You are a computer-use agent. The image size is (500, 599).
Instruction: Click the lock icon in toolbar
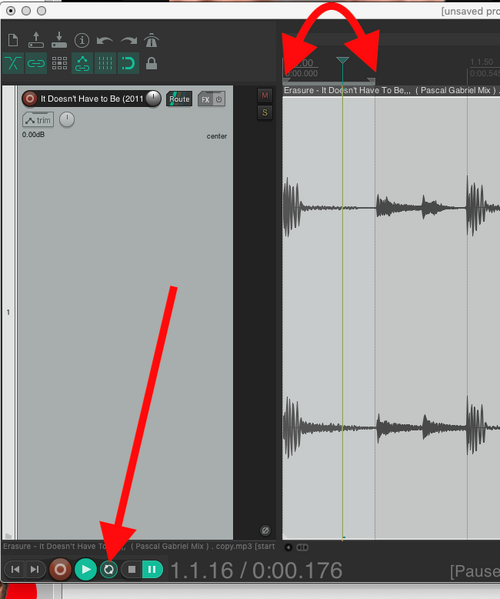152,63
